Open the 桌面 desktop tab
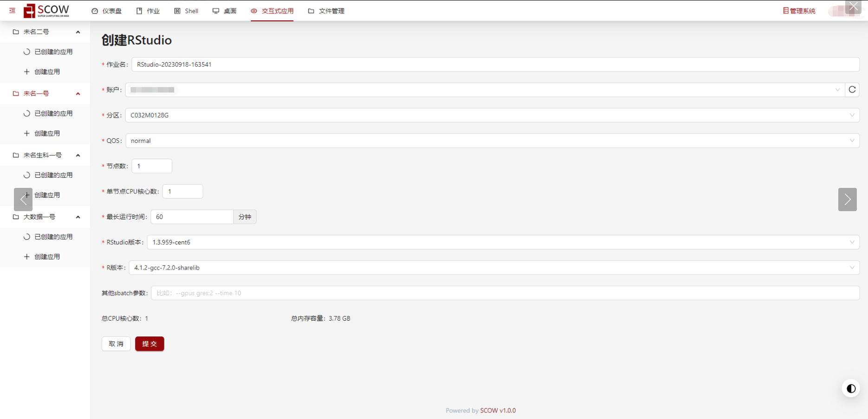 click(225, 11)
